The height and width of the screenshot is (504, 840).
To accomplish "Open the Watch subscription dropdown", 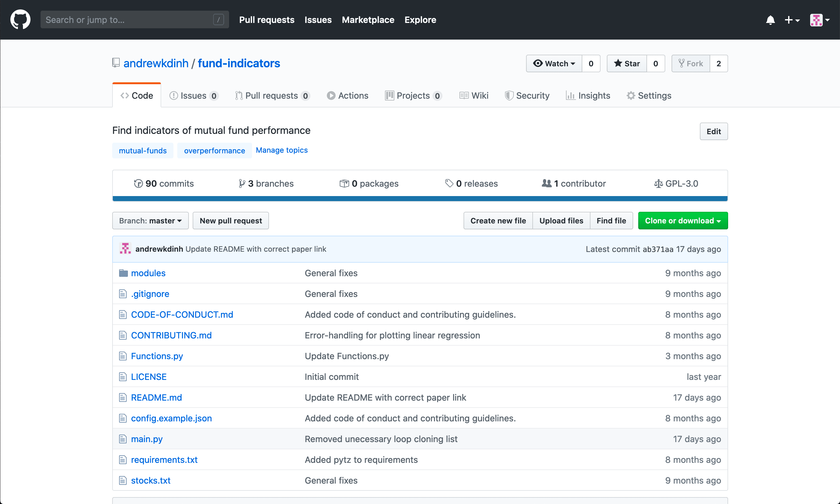I will [x=554, y=63].
